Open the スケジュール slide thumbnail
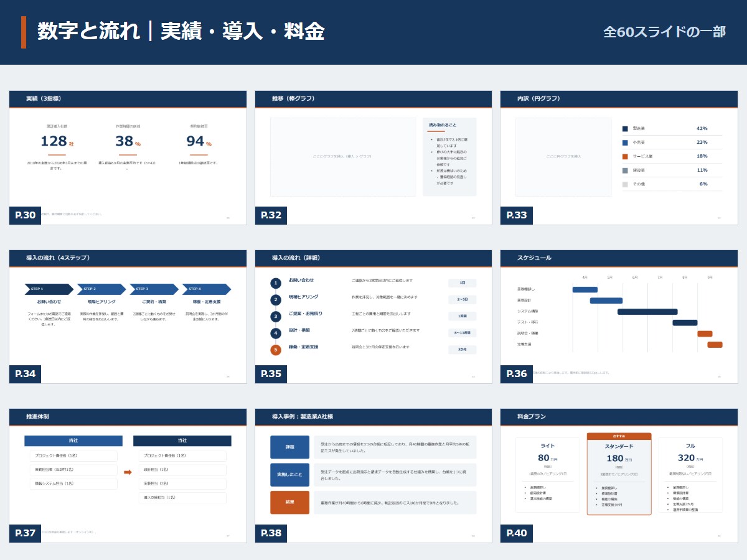The width and height of the screenshot is (747, 560). point(619,317)
